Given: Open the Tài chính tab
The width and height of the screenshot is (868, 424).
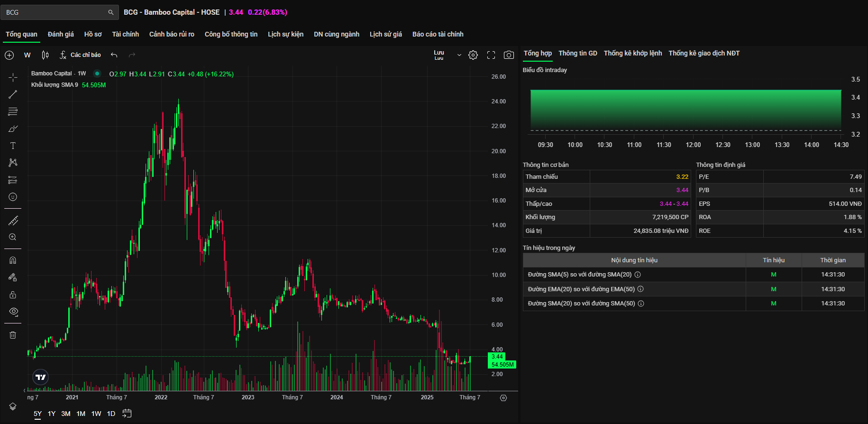Looking at the screenshot, I should 126,34.
